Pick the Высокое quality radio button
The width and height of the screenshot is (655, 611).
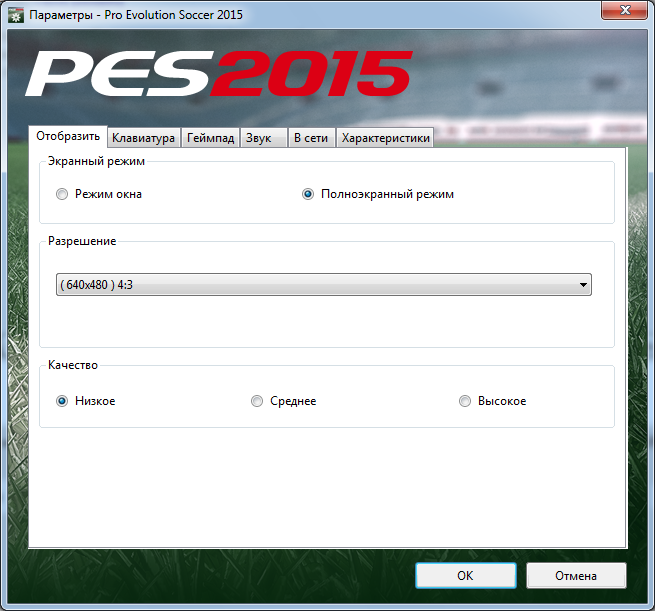point(465,401)
